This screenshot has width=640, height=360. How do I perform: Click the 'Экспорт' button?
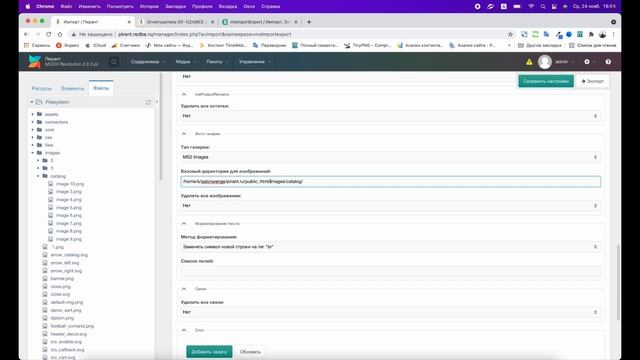pyautogui.click(x=592, y=81)
